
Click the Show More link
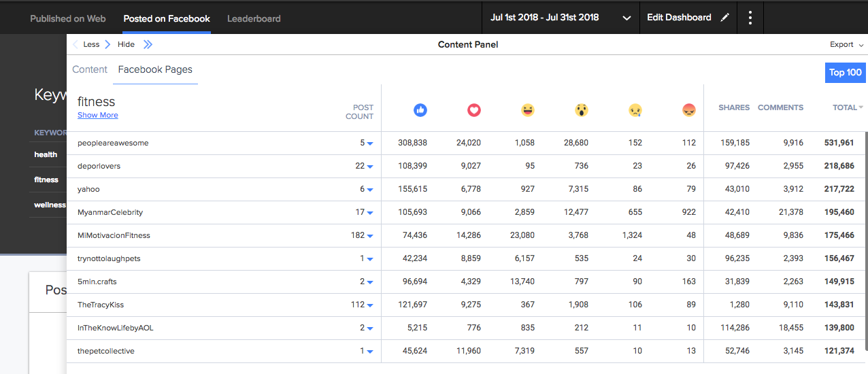point(97,116)
